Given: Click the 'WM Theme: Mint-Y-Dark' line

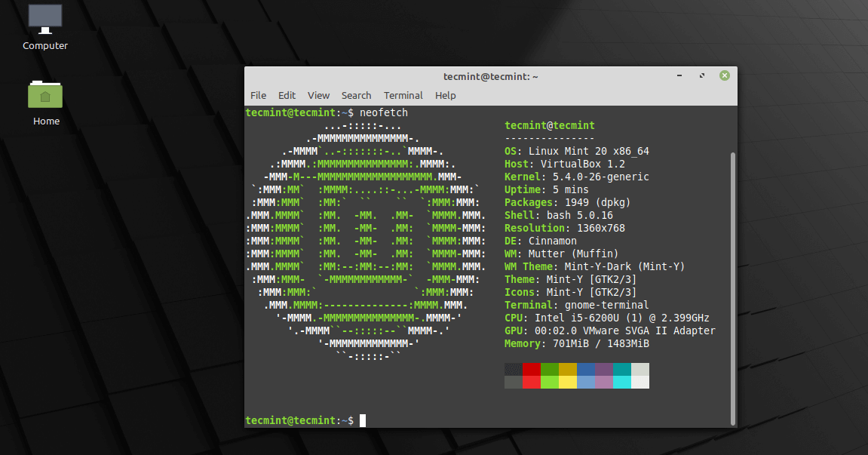Looking at the screenshot, I should [x=594, y=266].
